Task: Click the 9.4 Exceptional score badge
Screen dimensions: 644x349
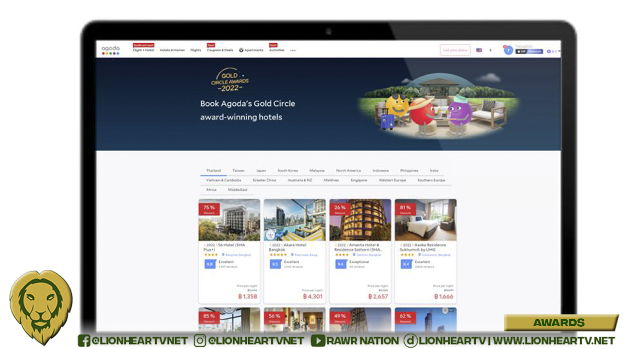Action: (340, 264)
